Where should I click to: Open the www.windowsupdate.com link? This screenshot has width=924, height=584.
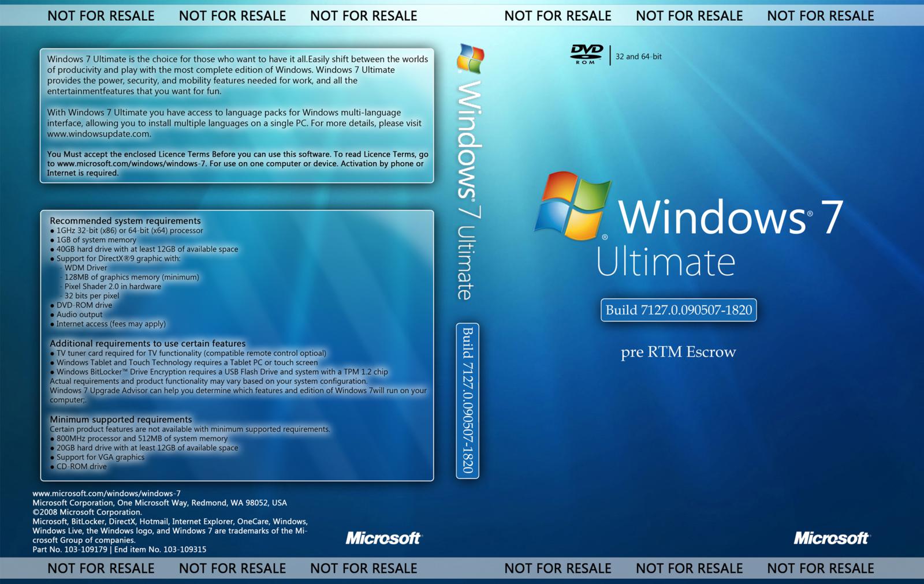pyautogui.click(x=99, y=134)
